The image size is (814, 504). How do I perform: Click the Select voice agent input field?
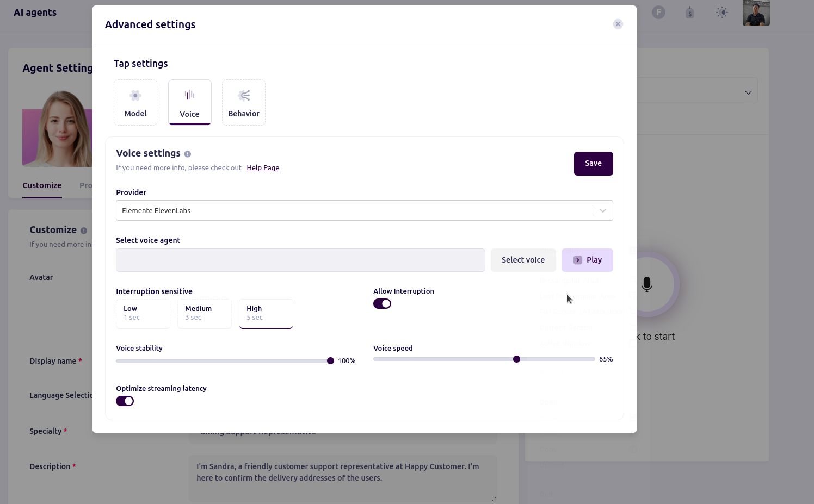[300, 260]
